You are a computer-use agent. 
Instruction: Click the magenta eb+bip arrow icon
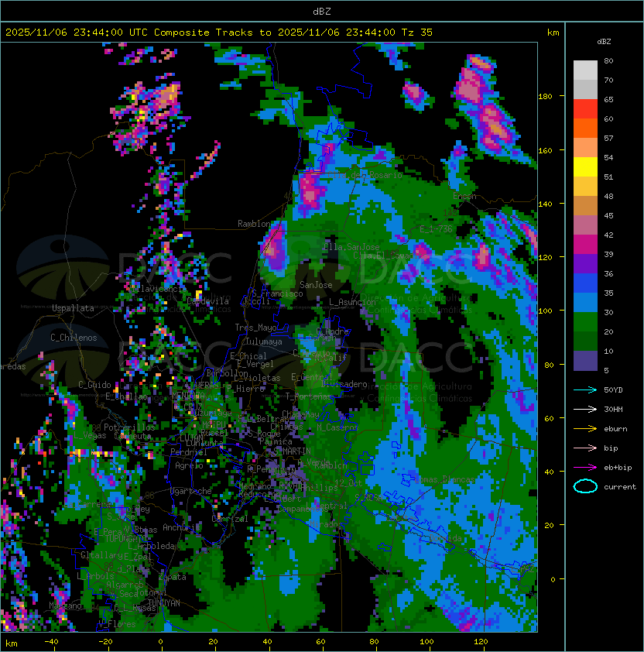[x=585, y=468]
